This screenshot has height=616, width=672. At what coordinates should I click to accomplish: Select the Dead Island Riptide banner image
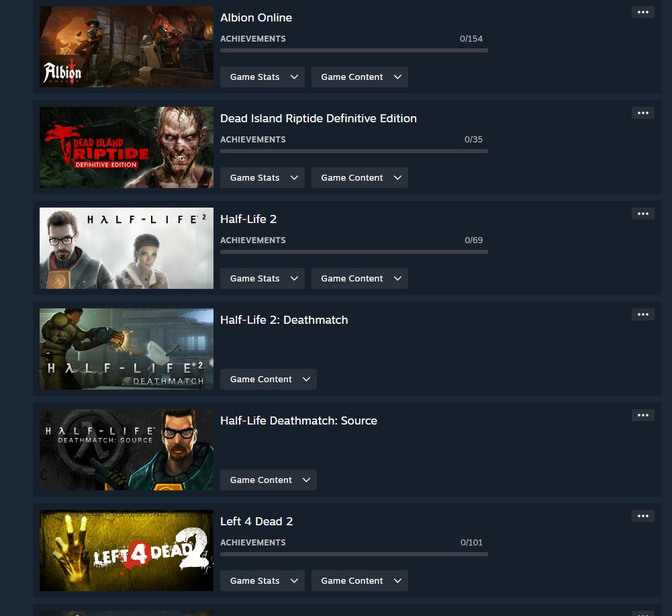(126, 148)
